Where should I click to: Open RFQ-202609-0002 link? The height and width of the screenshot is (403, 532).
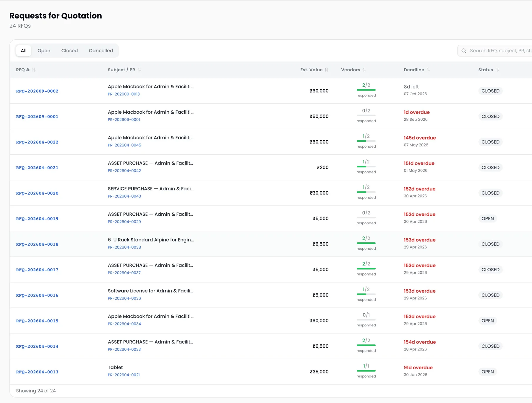[x=37, y=91]
